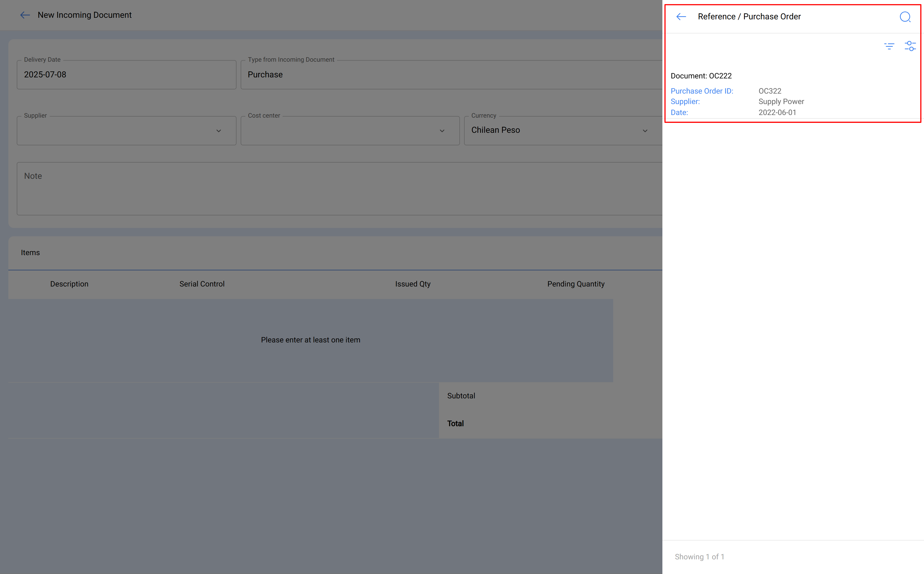The image size is (924, 574).
Task: Change currency from Chilean Peso
Action: (x=645, y=131)
